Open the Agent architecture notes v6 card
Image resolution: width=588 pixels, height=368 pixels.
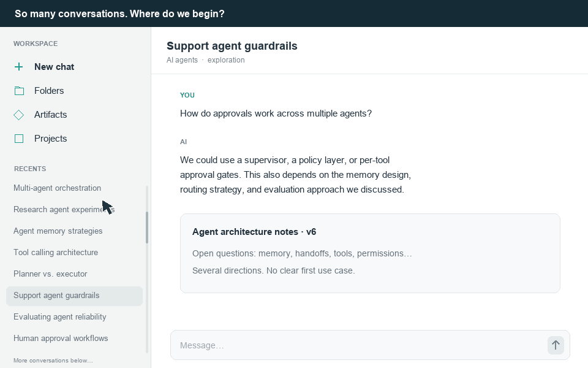pyautogui.click(x=370, y=253)
